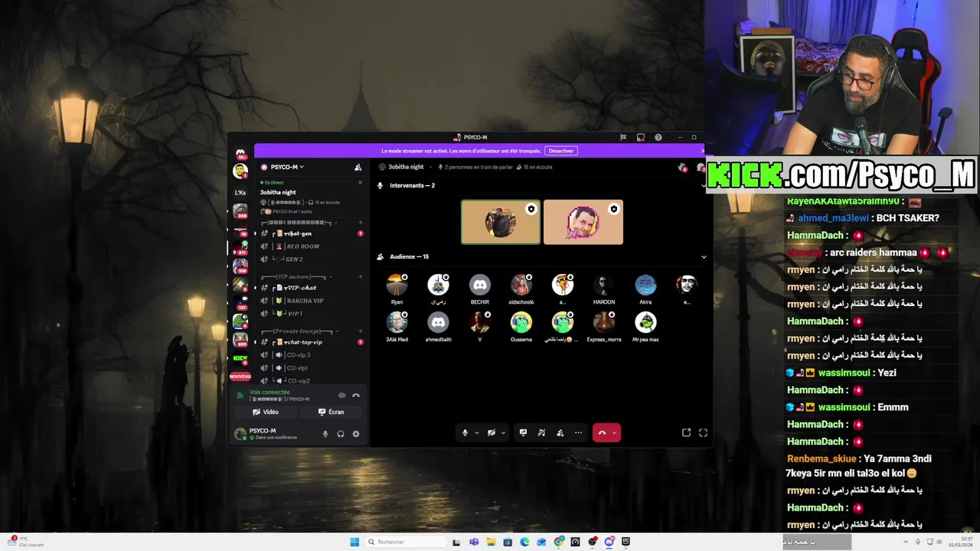Open Discord inbox icon in title bar
The height and width of the screenshot is (551, 980).
[641, 138]
